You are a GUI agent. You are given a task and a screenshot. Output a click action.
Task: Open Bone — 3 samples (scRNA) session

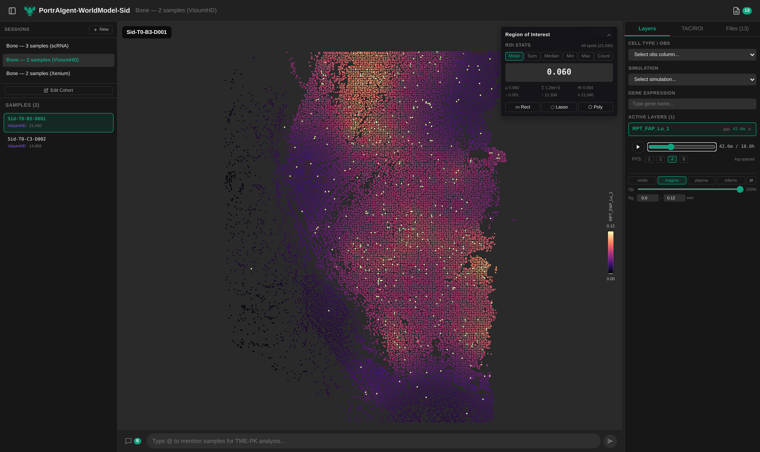tap(59, 46)
